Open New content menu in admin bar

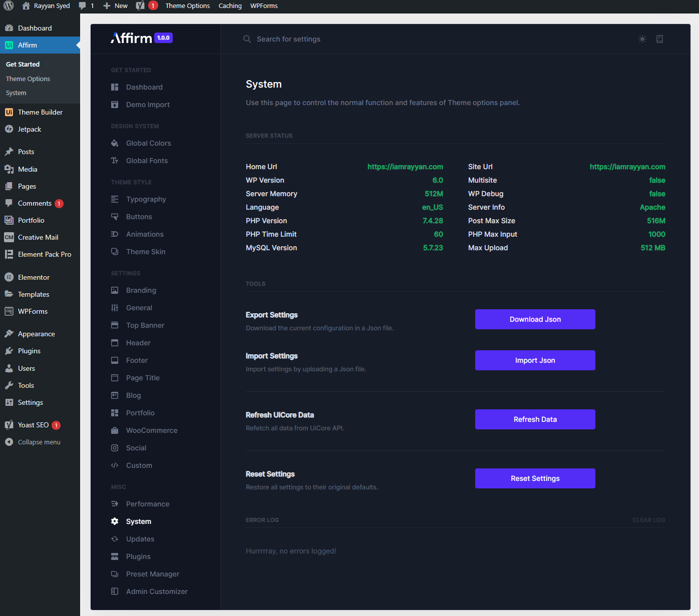coord(115,6)
